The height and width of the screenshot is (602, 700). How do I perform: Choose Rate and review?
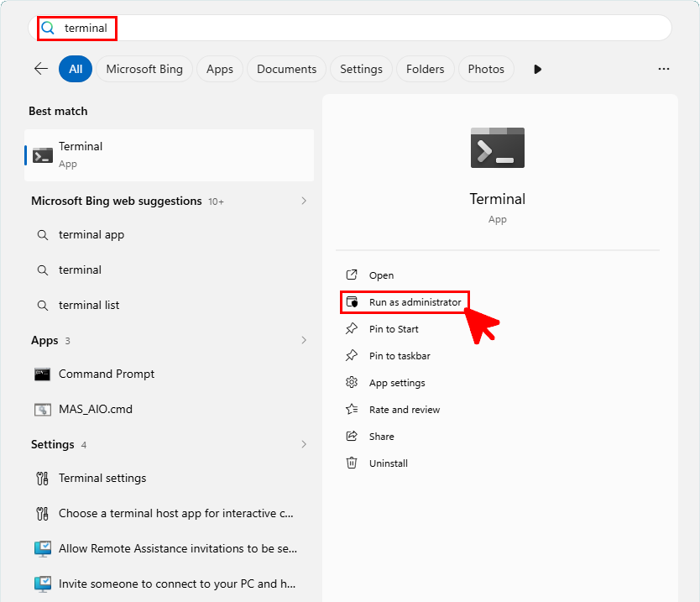(x=405, y=410)
